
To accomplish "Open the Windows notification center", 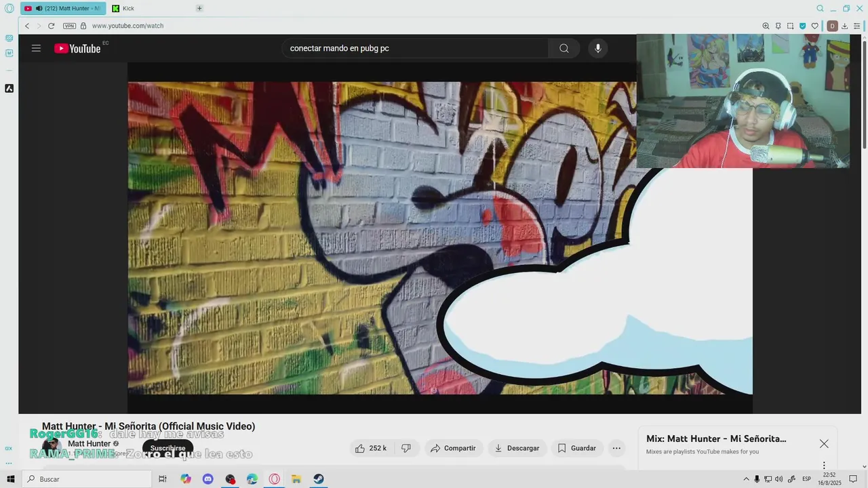I will coord(853,479).
